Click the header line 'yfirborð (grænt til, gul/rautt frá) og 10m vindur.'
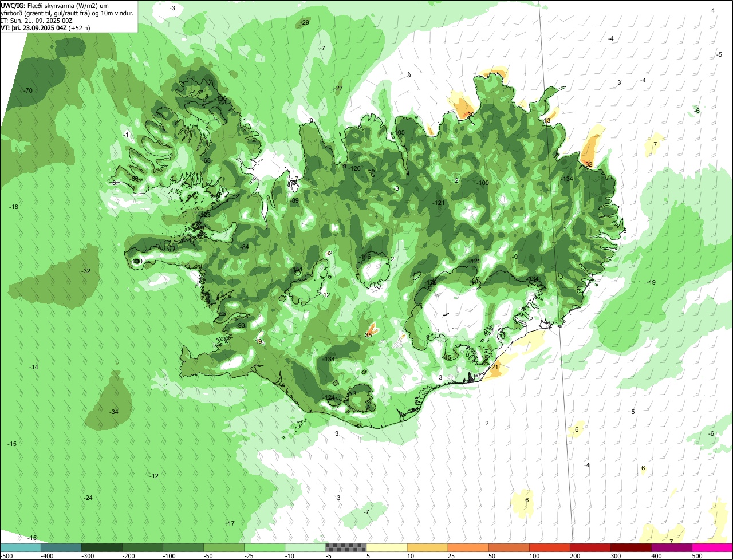 click(68, 13)
